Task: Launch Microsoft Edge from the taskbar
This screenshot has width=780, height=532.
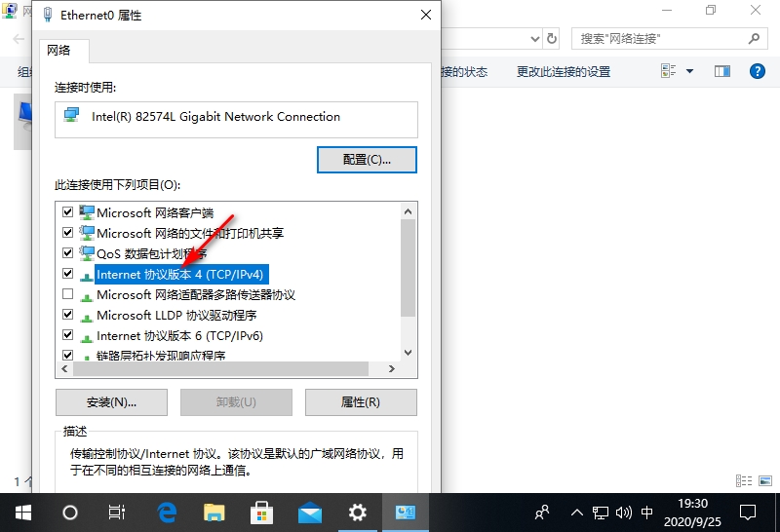Action: click(x=167, y=513)
